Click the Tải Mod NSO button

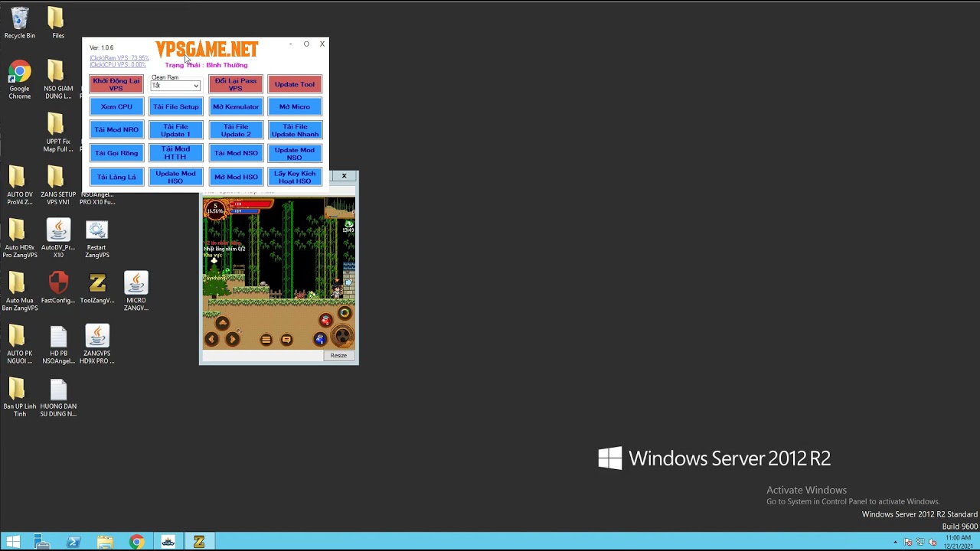click(236, 153)
